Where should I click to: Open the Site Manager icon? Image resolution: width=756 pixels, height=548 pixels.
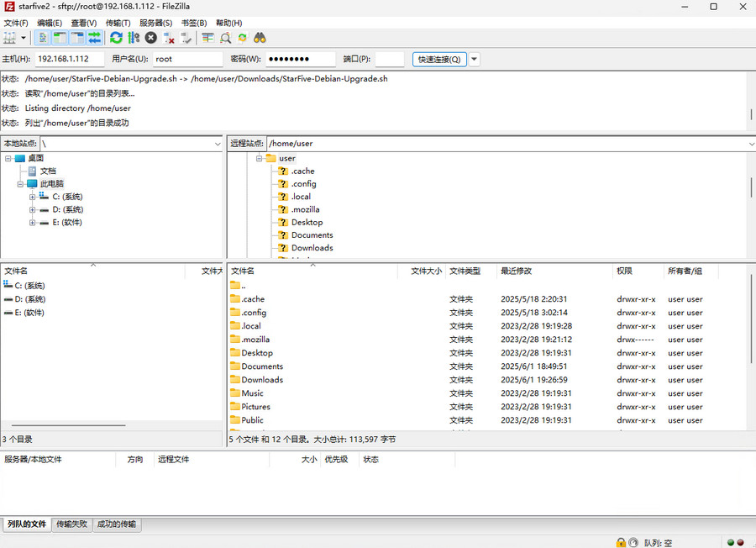point(9,38)
